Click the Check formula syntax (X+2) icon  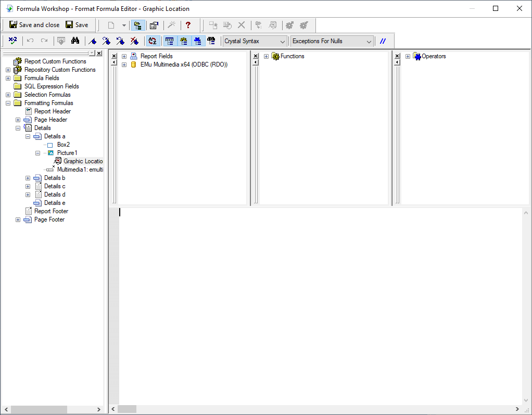tap(13, 41)
